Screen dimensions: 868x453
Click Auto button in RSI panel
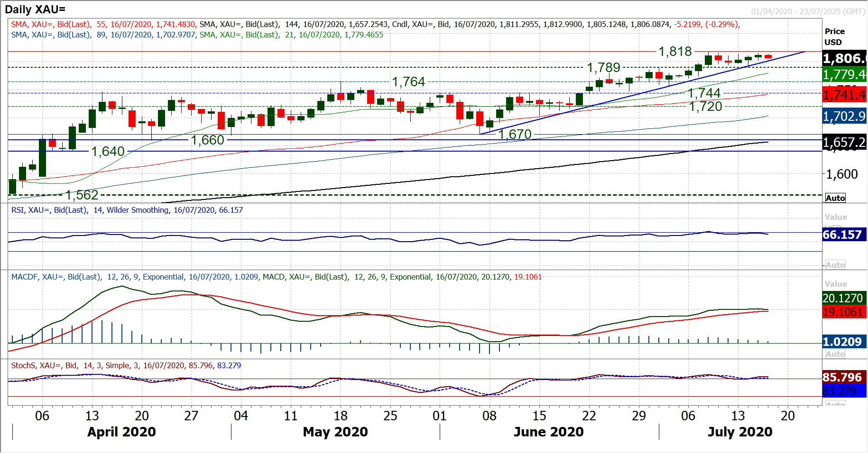click(835, 265)
